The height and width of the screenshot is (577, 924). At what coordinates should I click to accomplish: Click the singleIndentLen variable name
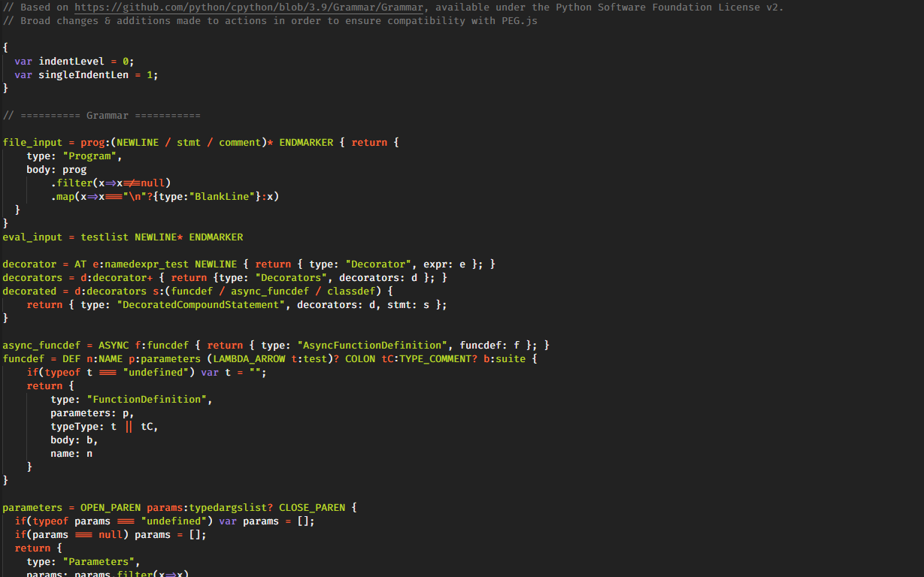pos(83,75)
